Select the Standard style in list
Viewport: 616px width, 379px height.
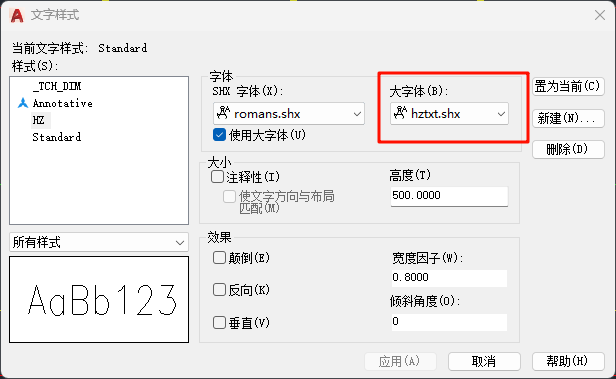coord(57,137)
